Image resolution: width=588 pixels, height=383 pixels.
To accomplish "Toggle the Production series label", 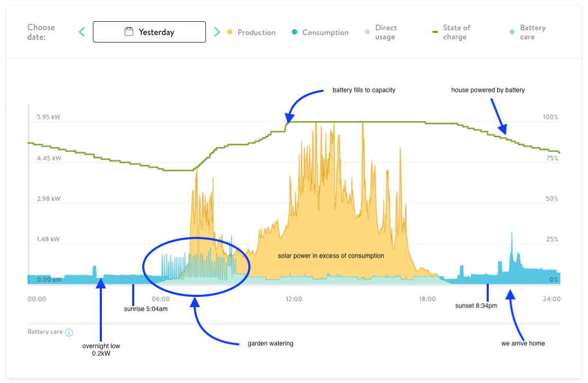I will click(x=256, y=32).
